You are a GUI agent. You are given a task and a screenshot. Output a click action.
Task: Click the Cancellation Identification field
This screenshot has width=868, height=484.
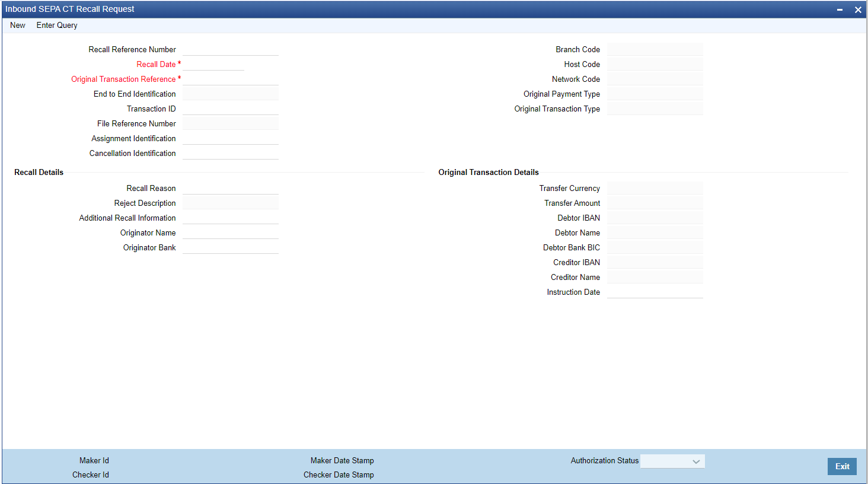pyautogui.click(x=231, y=153)
